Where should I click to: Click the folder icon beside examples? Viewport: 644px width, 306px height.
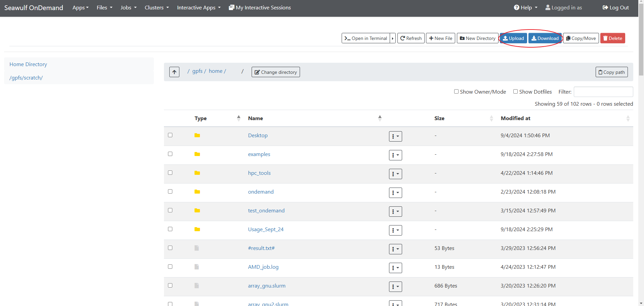197,154
